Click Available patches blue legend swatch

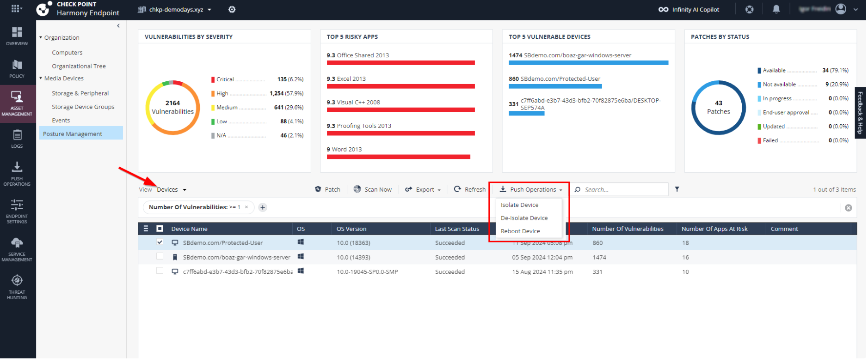click(x=759, y=71)
